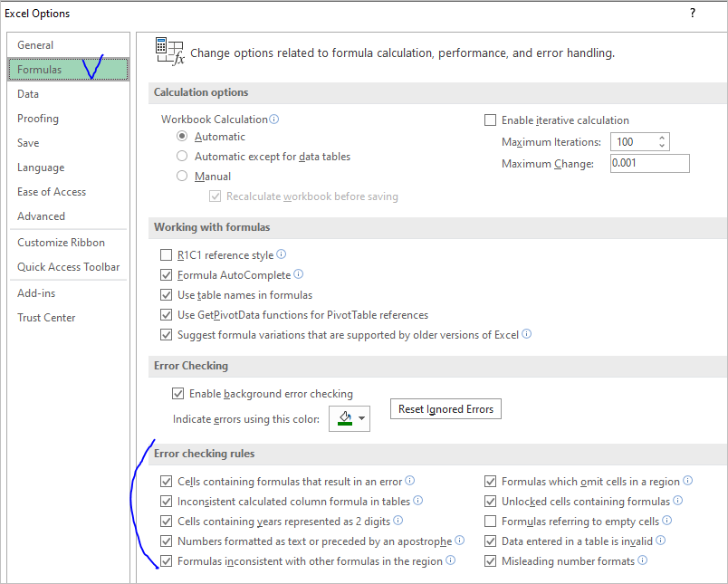This screenshot has height=584, width=728.
Task: Click info icon next to R1C1 reference style
Action: (282, 254)
